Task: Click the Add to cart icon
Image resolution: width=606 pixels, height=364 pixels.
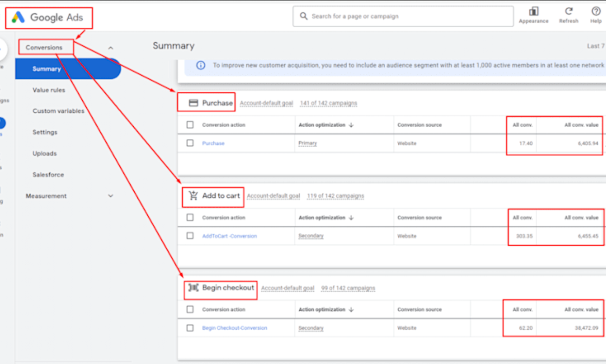Action: [x=193, y=196]
